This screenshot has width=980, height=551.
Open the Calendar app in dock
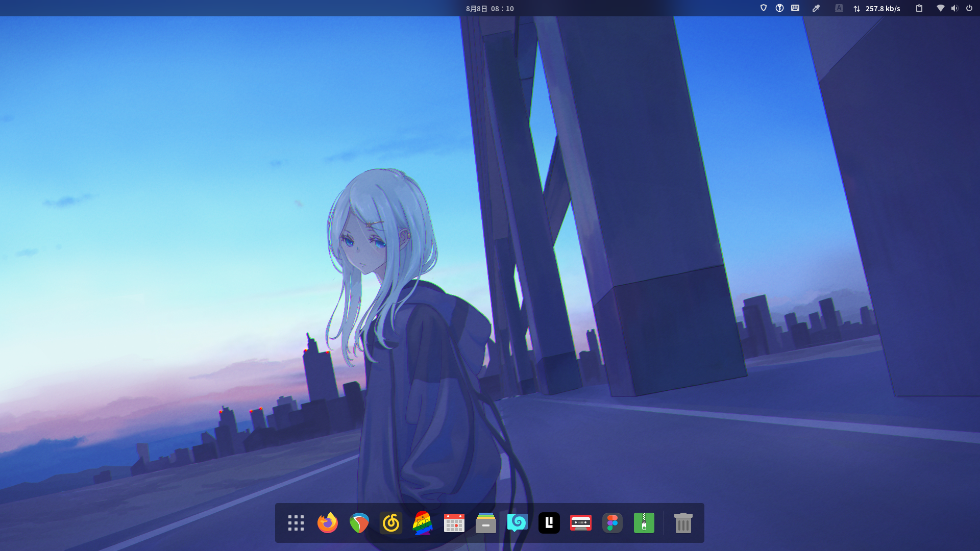coord(454,523)
